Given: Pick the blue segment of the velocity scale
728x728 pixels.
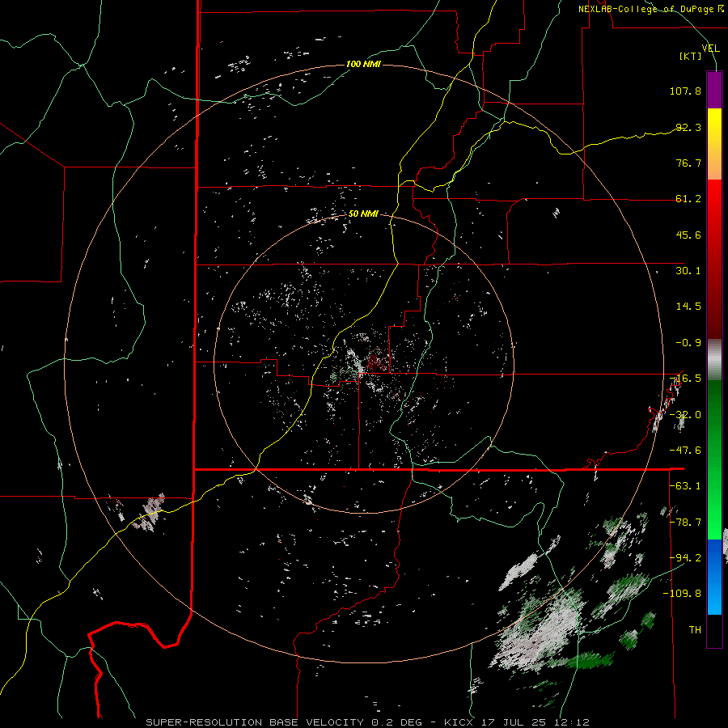Looking at the screenshot, I should (x=714, y=577).
